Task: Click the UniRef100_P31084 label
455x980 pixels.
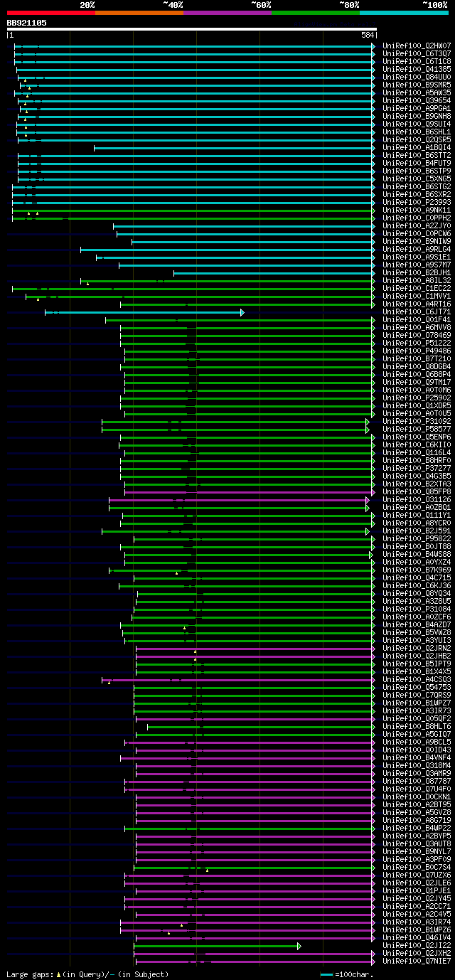Action: pyautogui.click(x=417, y=609)
